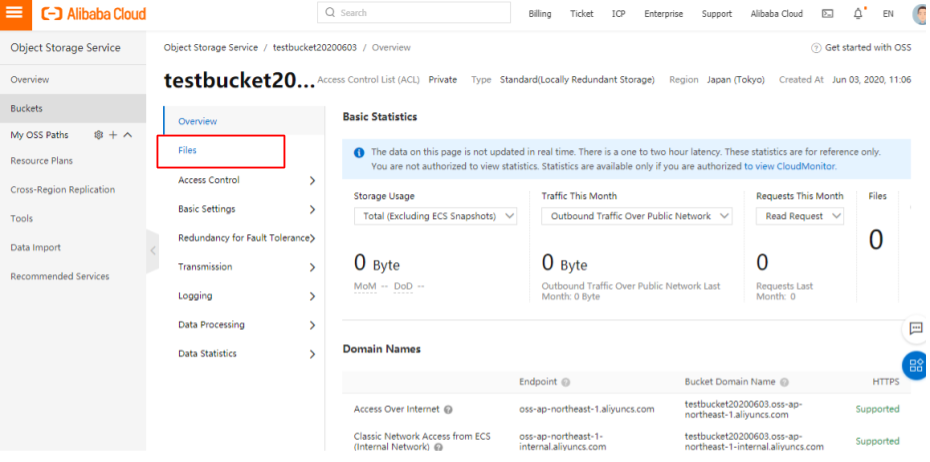
Task: Expand the Data Statistics submenu
Action: (312, 354)
